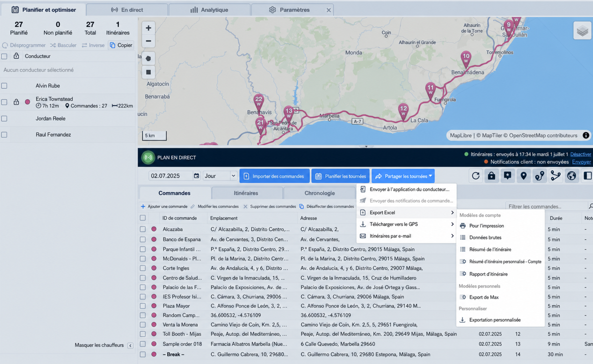Select the polygon drawing tool on map
Viewport: 593px width, 364px height.
tap(148, 58)
